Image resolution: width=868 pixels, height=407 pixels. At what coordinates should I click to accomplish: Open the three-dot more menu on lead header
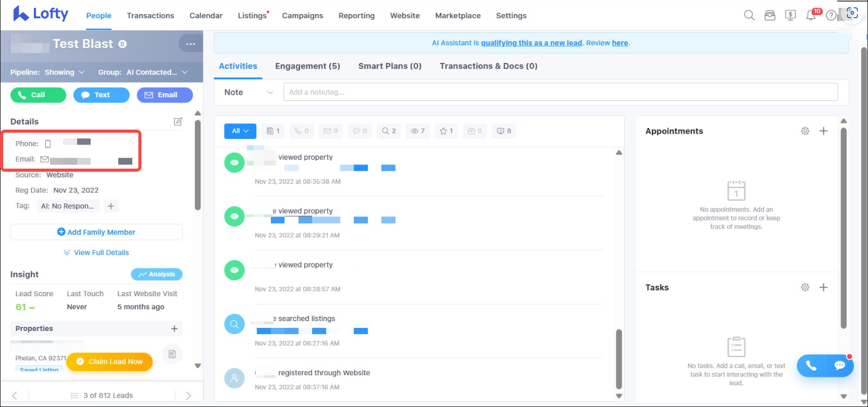pyautogui.click(x=191, y=44)
